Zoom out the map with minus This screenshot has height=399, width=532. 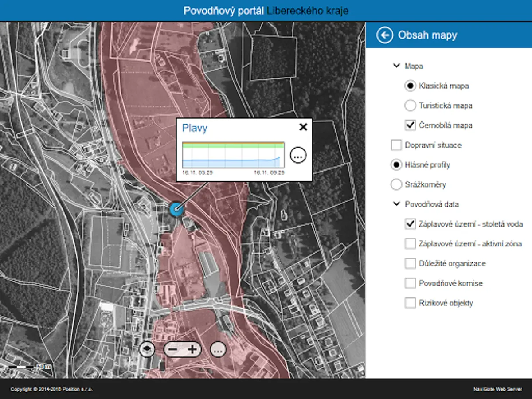point(173,349)
